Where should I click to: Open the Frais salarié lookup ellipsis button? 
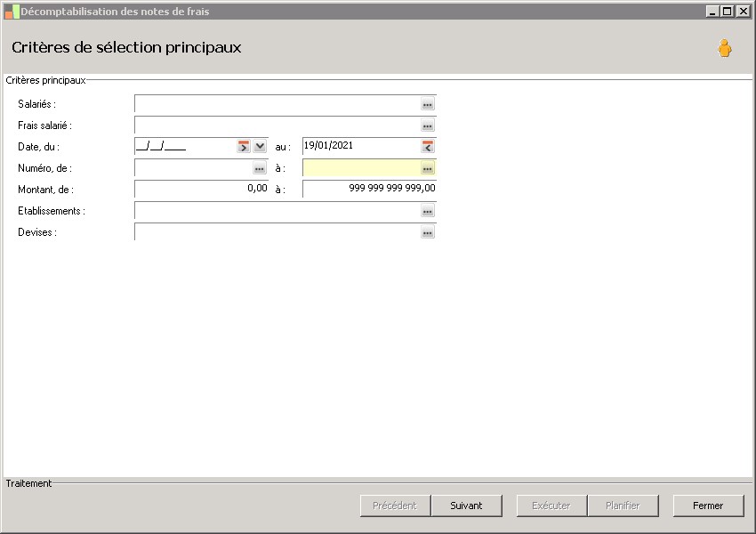[x=428, y=125]
